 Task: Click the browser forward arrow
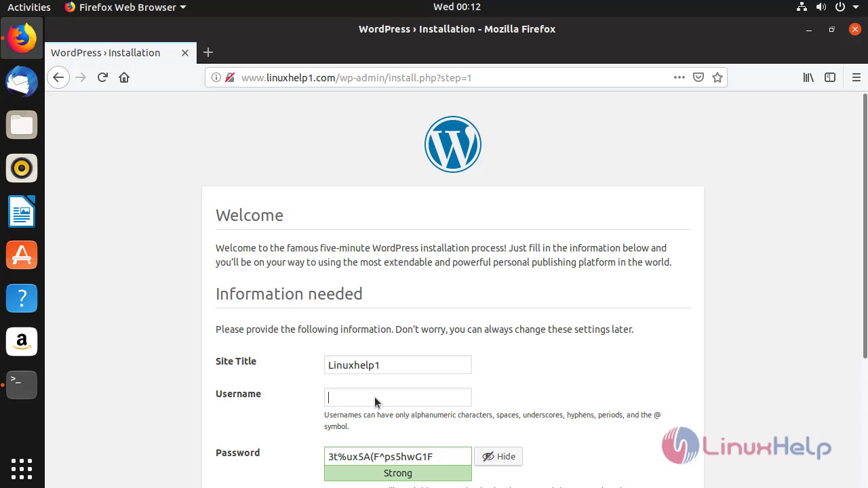(x=81, y=77)
